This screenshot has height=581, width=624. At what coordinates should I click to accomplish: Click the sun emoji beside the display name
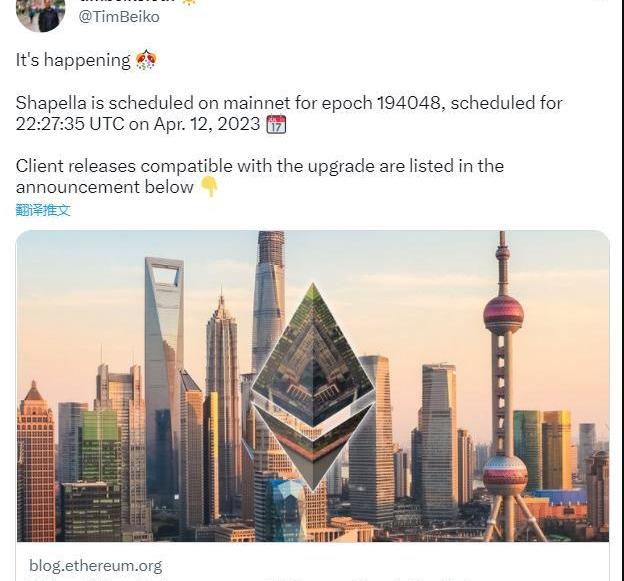click(x=189, y=2)
